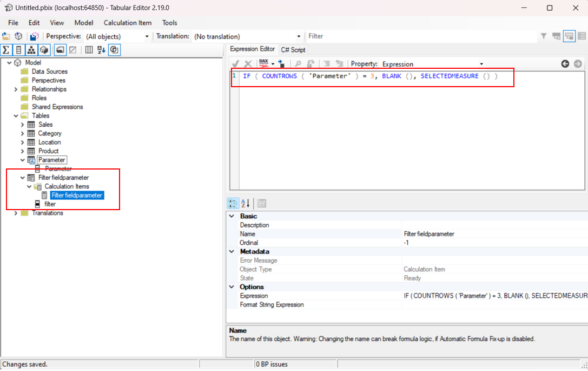Collapse the Tables folder
This screenshot has height=371, width=588.
pos(16,116)
